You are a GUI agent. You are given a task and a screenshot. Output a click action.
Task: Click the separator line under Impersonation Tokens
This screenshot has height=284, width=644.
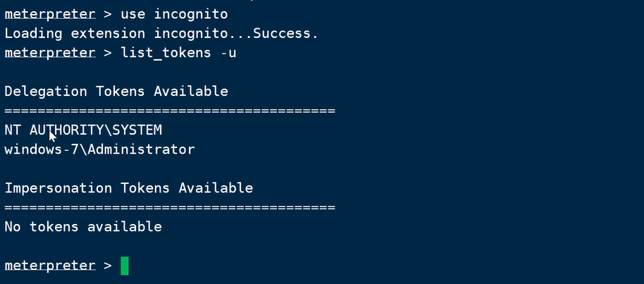169,208
